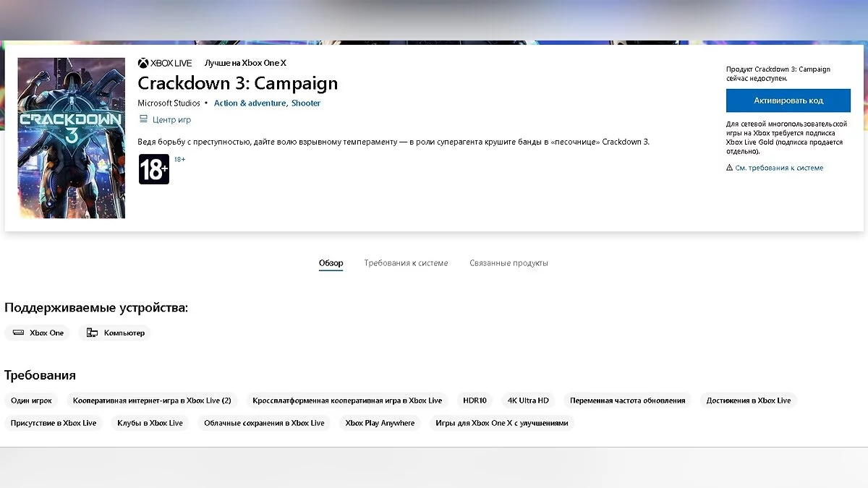
Task: Switch to the Связанные продукты tab
Action: pyautogui.click(x=509, y=263)
